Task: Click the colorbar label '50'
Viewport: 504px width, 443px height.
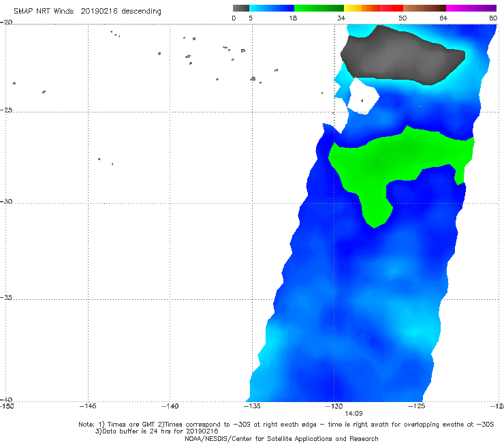Action: click(x=403, y=18)
